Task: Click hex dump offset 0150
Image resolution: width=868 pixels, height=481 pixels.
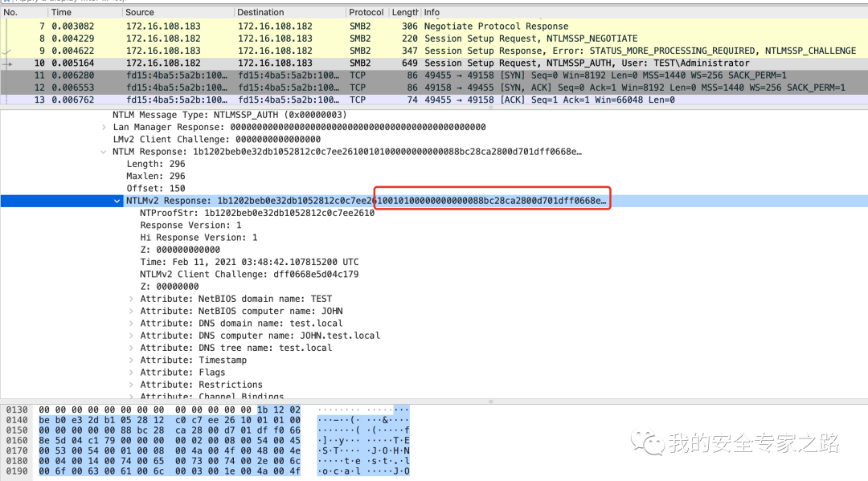Action: [17, 430]
